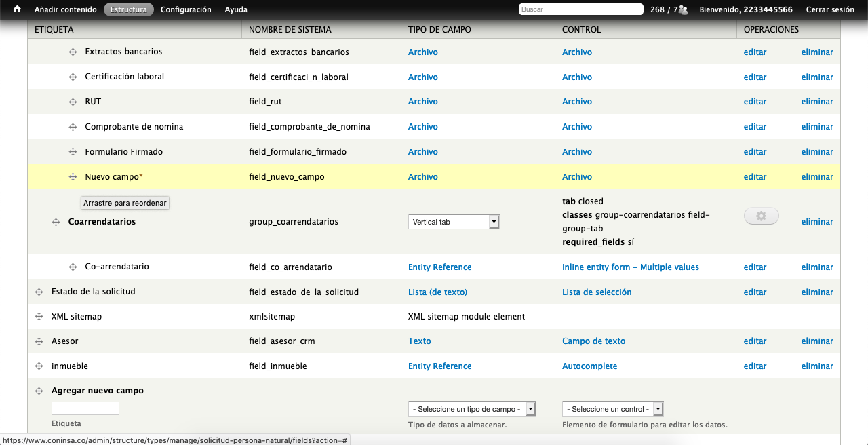
Task: Click drag handle beside Nuevo campo
Action: pos(73,177)
